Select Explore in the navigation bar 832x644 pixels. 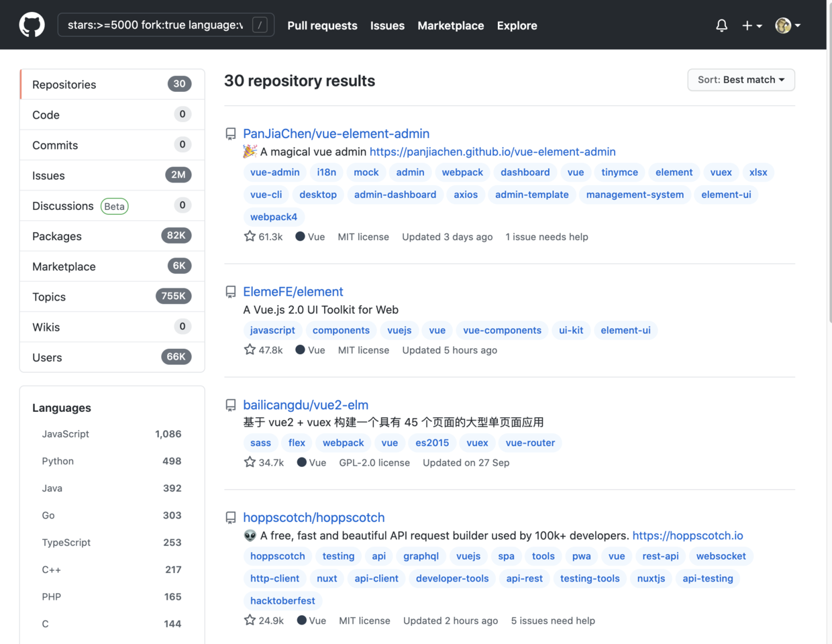coord(517,25)
